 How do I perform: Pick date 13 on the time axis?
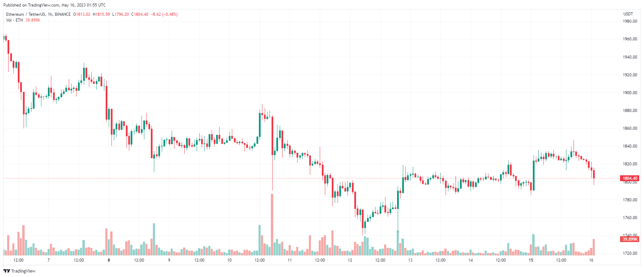410,260
